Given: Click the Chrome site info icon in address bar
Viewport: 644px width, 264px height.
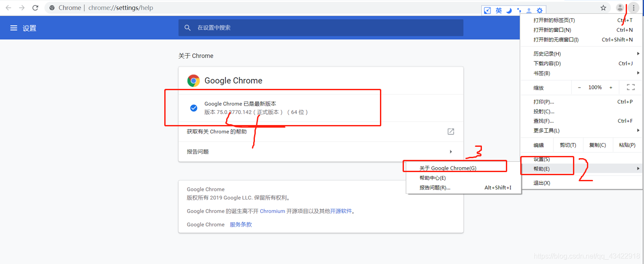Looking at the screenshot, I should click(52, 8).
